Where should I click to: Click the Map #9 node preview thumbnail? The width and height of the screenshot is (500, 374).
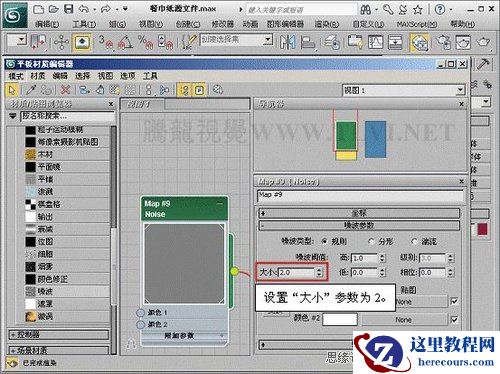point(184,263)
